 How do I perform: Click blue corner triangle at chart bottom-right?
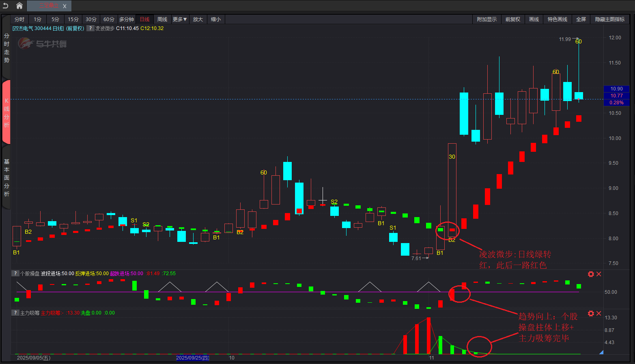click(x=601, y=352)
